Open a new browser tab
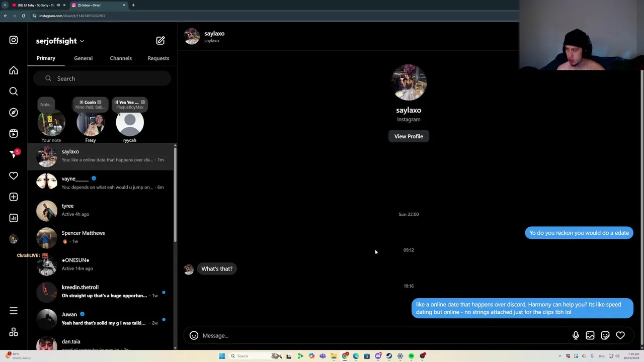The height and width of the screenshot is (362, 644). tap(133, 5)
